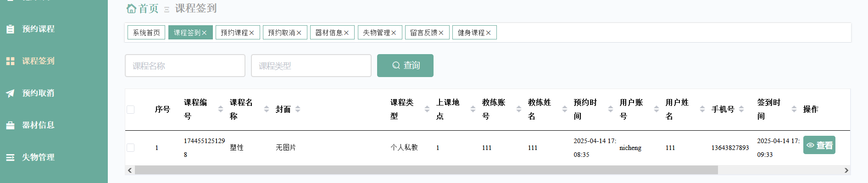Open 失物管理 in the sidebar
Image resolution: width=868 pixels, height=183 pixels.
click(39, 157)
